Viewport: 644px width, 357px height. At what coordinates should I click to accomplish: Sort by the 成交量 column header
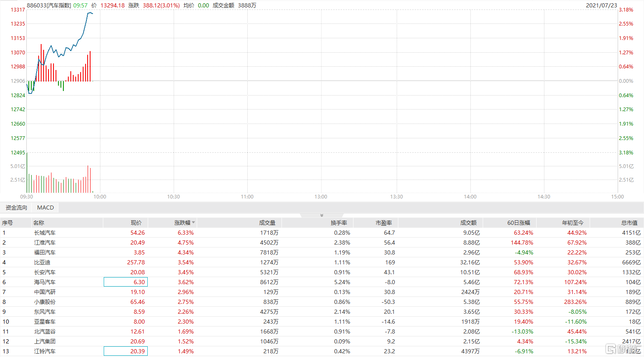pyautogui.click(x=267, y=223)
